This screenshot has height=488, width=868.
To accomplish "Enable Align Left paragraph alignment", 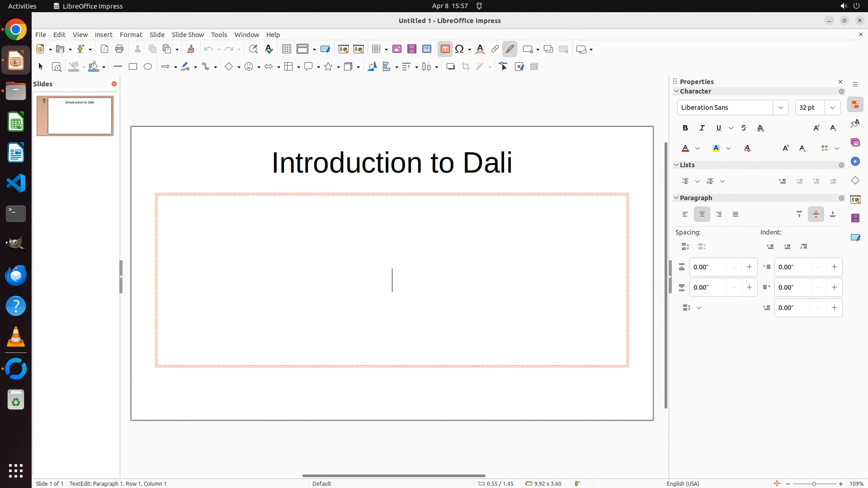I will [x=685, y=215].
